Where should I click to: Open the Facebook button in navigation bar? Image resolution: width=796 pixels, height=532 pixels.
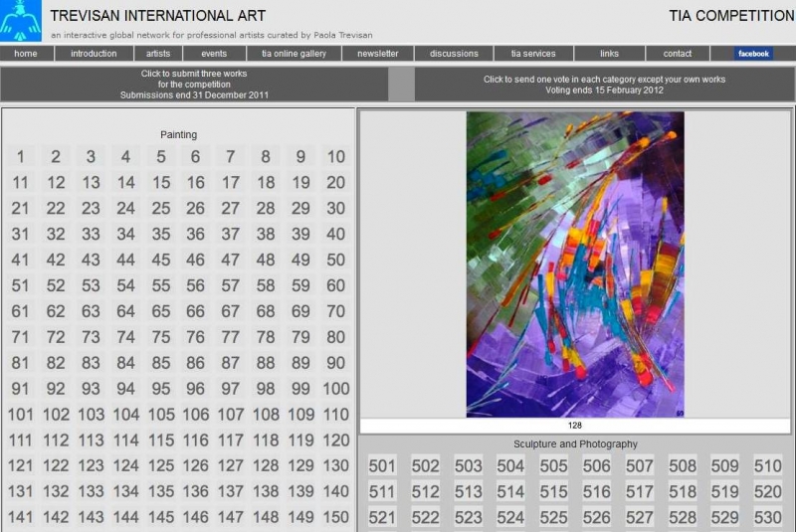click(x=753, y=54)
